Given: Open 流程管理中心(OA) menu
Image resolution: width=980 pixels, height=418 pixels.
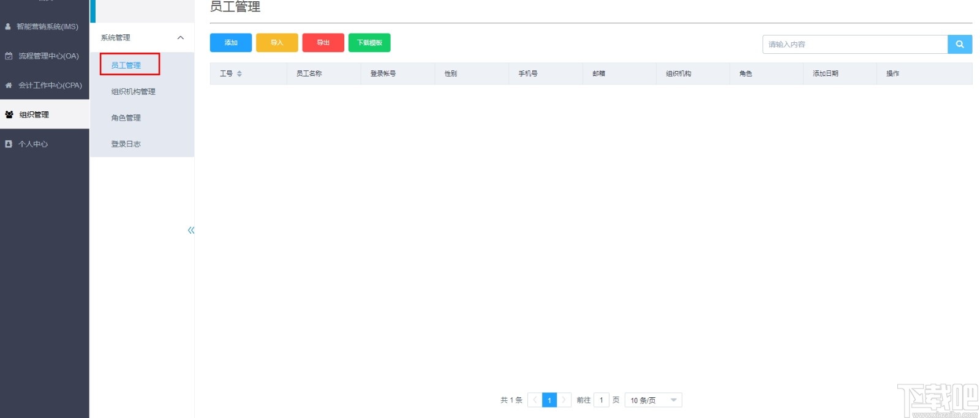Looking at the screenshot, I should [x=45, y=56].
